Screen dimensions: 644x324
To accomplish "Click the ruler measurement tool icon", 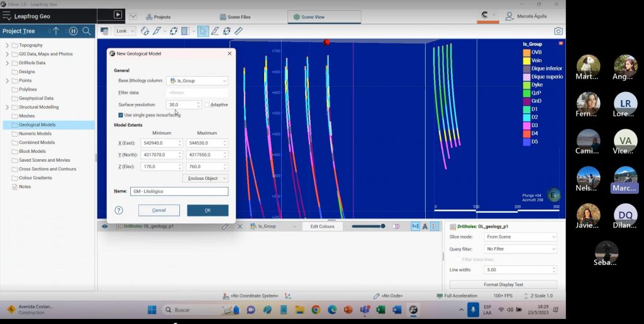I will point(238,31).
